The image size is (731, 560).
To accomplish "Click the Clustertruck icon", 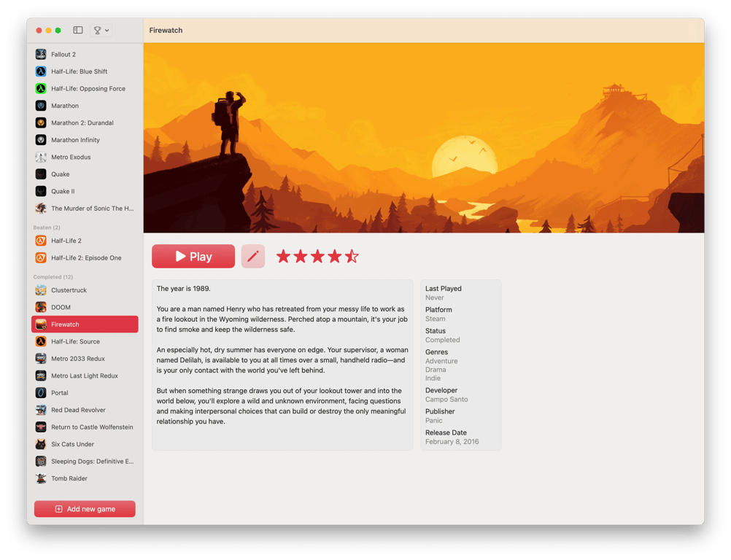I will tap(41, 290).
